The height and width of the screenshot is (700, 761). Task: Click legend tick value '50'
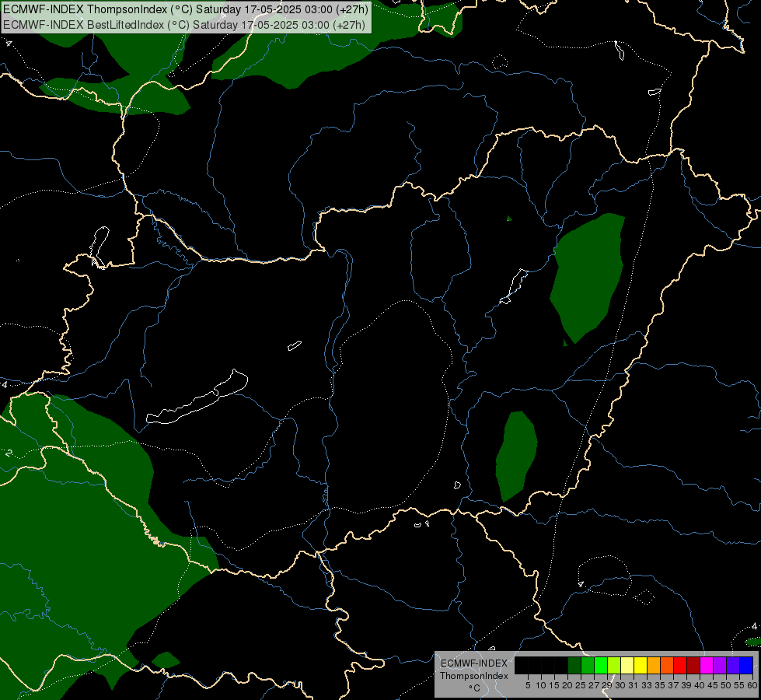pyautogui.click(x=726, y=685)
